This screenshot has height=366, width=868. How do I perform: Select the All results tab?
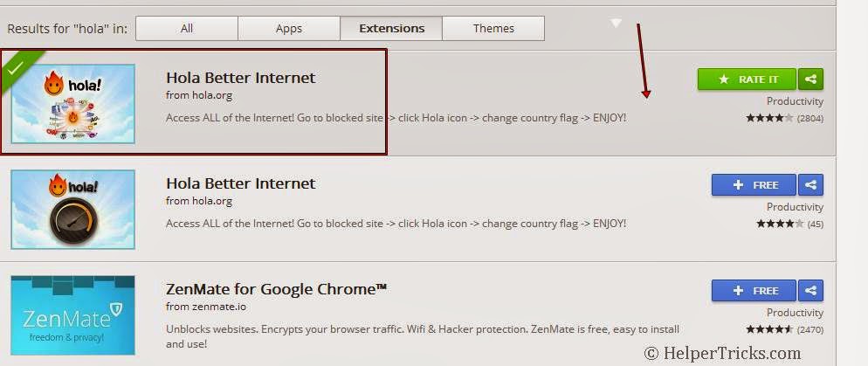[x=187, y=28]
